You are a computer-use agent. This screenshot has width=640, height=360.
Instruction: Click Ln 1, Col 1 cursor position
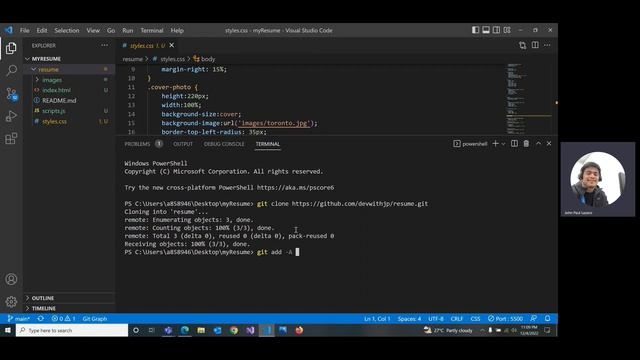(x=377, y=319)
